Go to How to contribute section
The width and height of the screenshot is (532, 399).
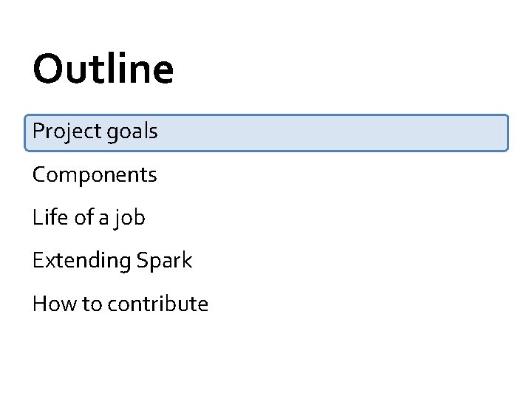coord(120,304)
